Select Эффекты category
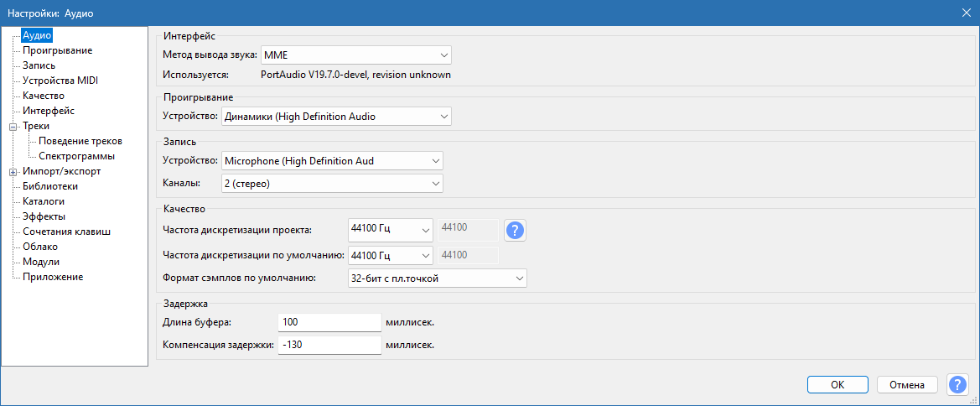This screenshot has height=406, width=980. point(43,216)
